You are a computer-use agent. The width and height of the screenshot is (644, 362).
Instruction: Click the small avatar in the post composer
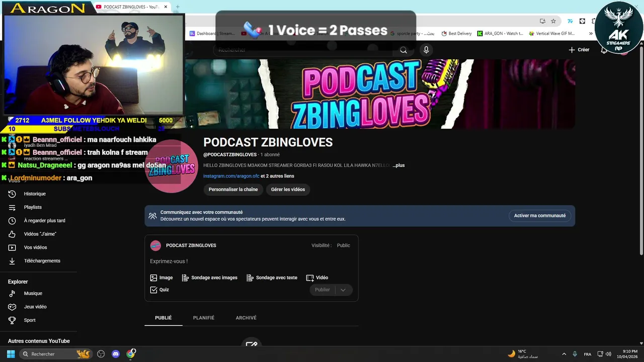coord(155,245)
